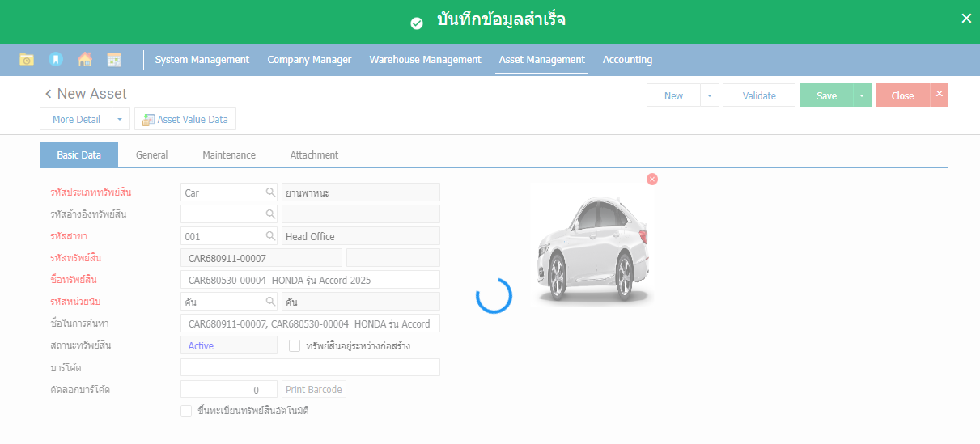Viewport: 980px width, 444px height.
Task: Open dropdown arrow next to New button
Action: click(709, 96)
